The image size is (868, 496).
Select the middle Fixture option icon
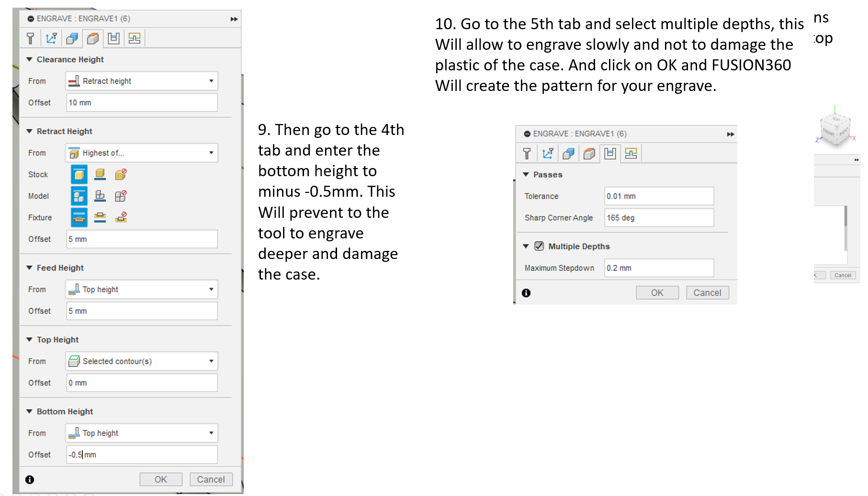[100, 217]
